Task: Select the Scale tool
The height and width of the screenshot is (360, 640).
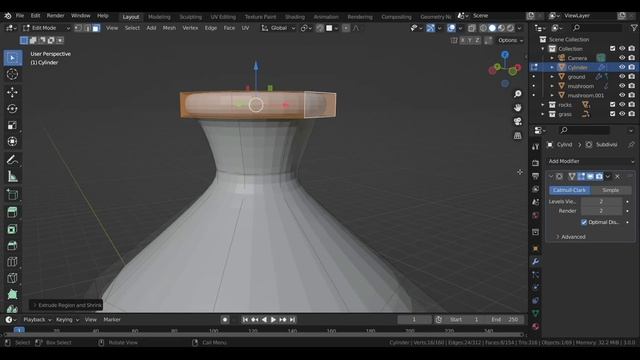Action: 12,125
